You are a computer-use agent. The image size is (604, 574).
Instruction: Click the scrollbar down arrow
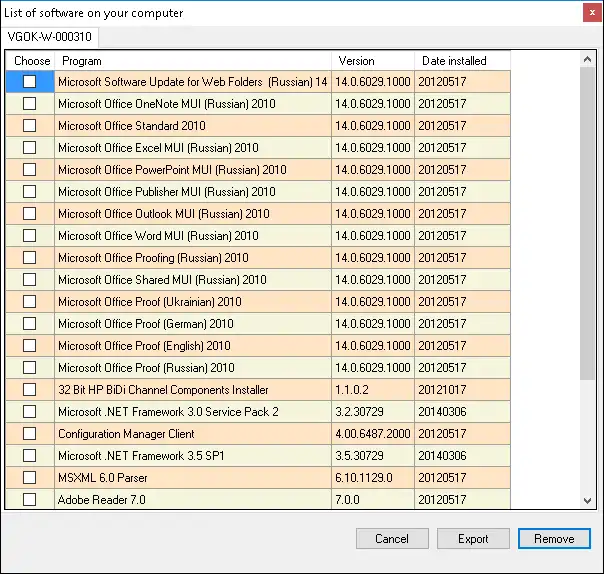(587, 500)
